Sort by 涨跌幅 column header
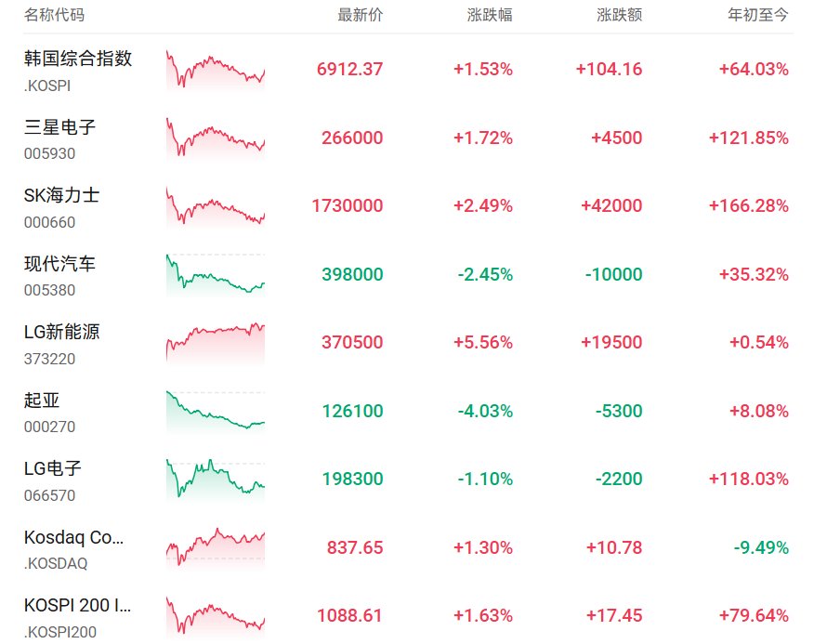814x644 pixels. 490,15
